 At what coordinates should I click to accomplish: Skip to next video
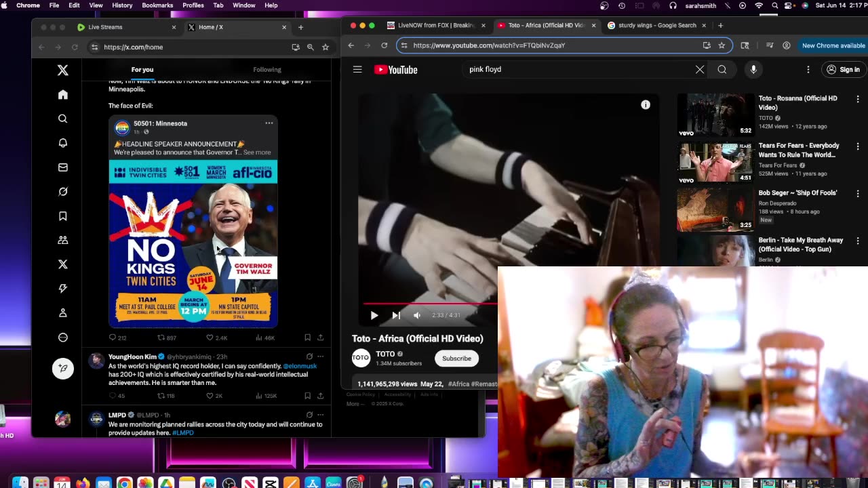(x=396, y=315)
